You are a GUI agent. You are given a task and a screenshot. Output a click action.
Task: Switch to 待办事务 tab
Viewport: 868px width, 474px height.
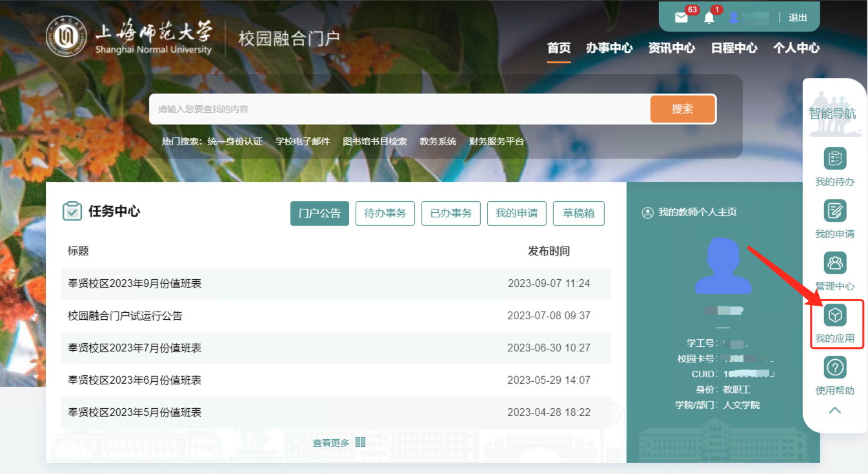click(385, 213)
